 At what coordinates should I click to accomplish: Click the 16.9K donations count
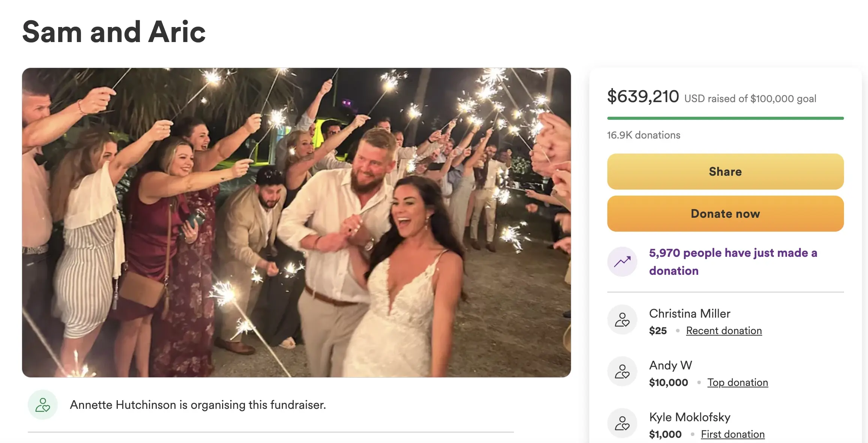[x=643, y=135]
